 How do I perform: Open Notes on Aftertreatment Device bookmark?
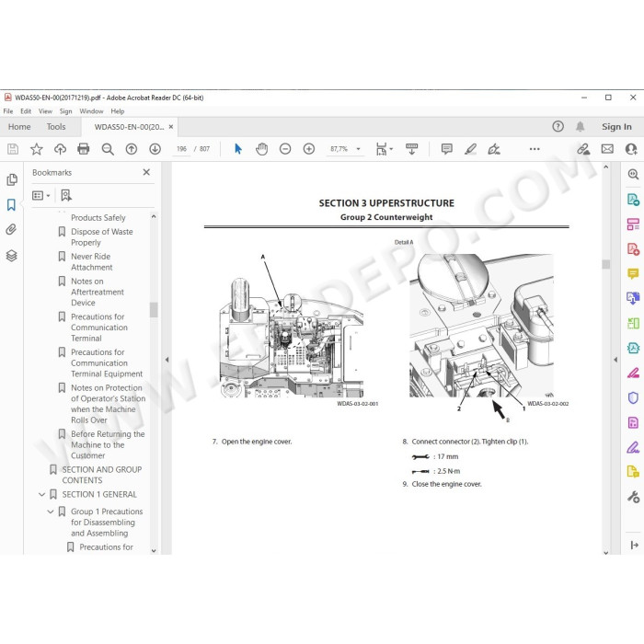click(98, 292)
